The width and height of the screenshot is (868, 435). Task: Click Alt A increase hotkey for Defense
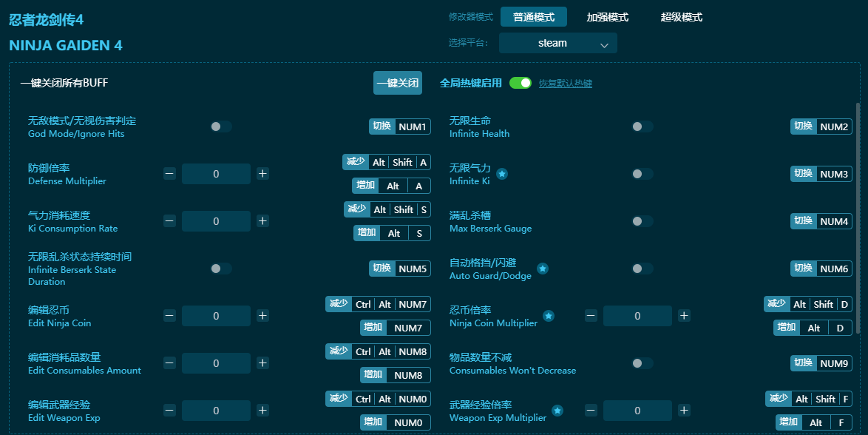[x=391, y=186]
